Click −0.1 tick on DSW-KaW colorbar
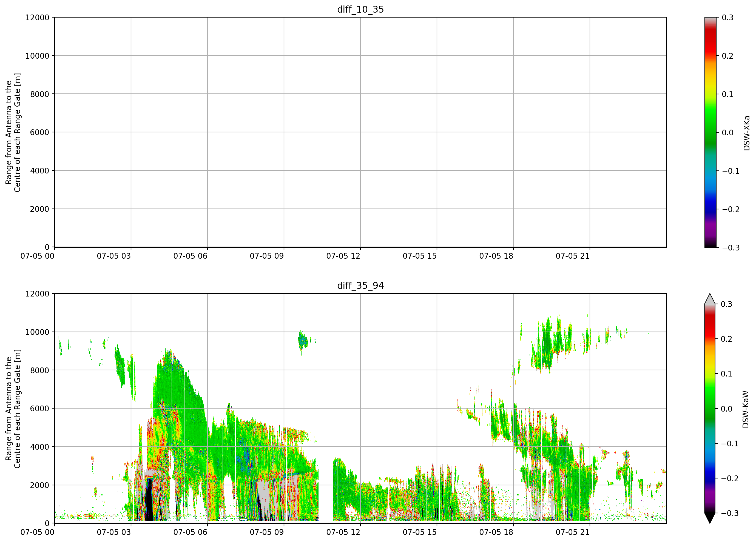The width and height of the screenshot is (756, 542). [730, 443]
